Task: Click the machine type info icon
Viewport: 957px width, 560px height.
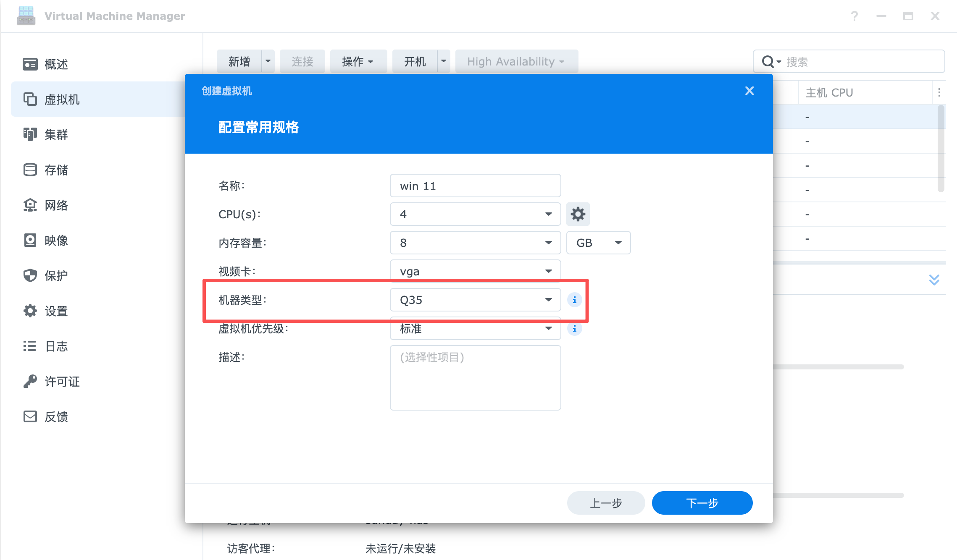Action: pos(574,300)
